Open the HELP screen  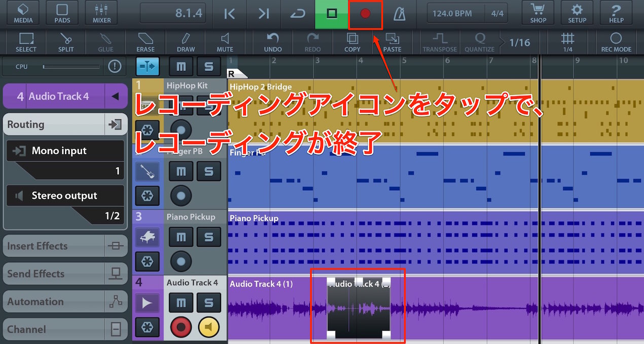tap(616, 13)
